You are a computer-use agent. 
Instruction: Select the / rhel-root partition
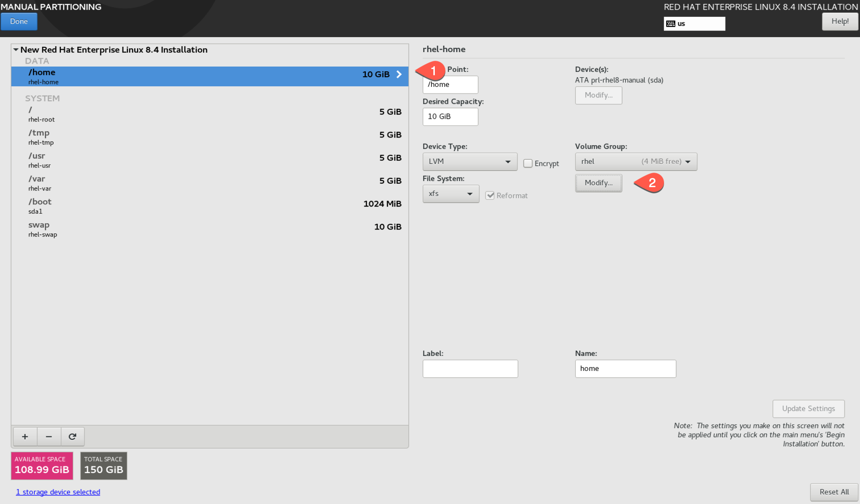(210, 114)
